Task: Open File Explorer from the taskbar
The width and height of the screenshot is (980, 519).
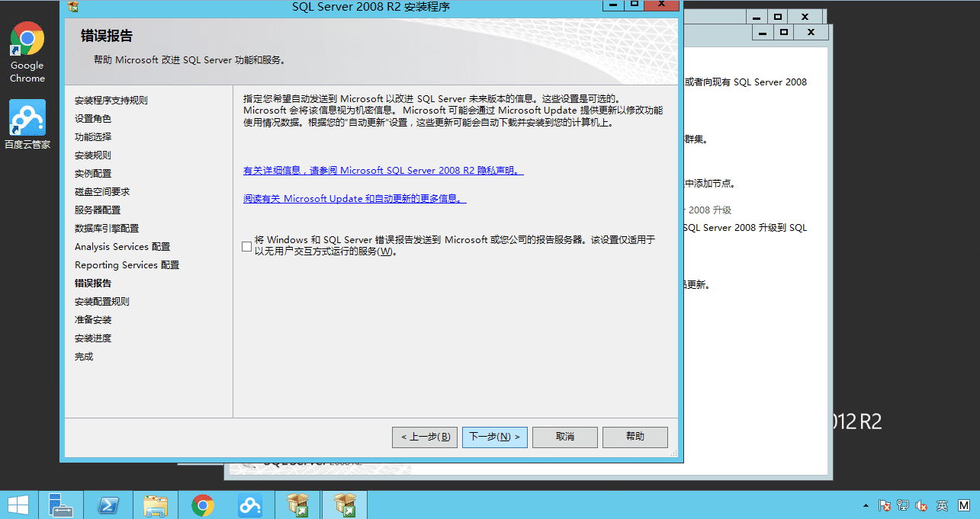Action: pyautogui.click(x=156, y=505)
